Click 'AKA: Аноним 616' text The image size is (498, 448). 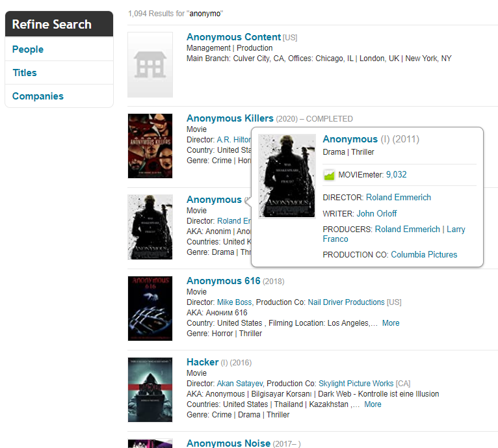pos(217,313)
